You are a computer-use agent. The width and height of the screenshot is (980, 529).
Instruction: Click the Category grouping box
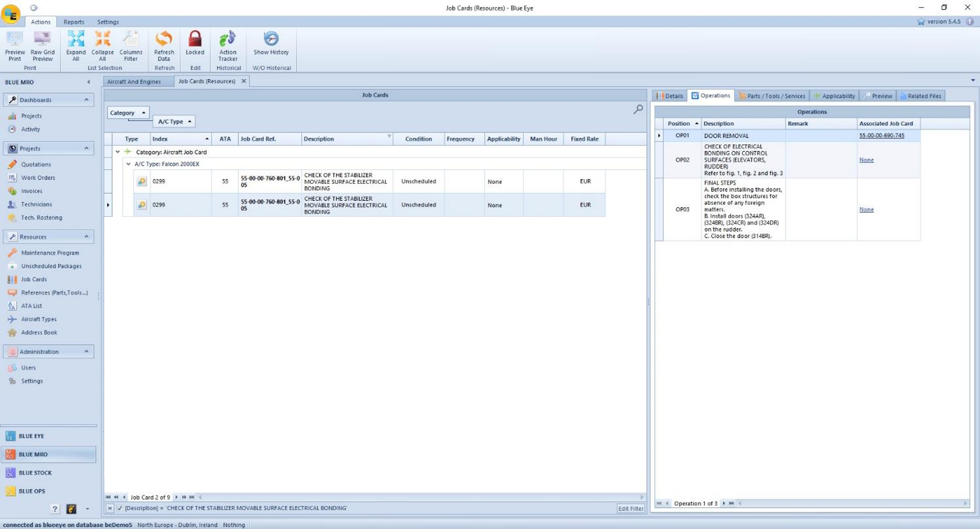click(128, 113)
